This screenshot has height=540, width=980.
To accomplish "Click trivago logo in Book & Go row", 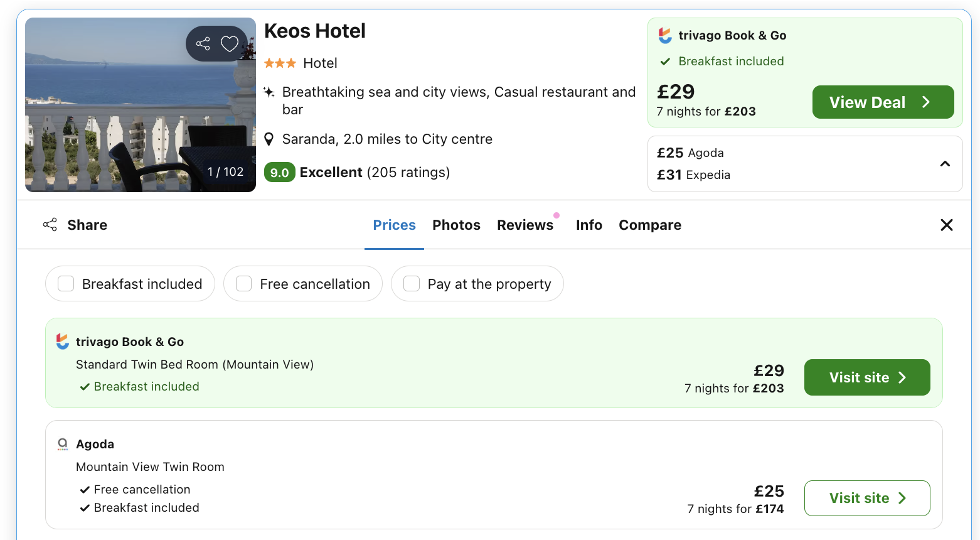I will pyautogui.click(x=63, y=342).
